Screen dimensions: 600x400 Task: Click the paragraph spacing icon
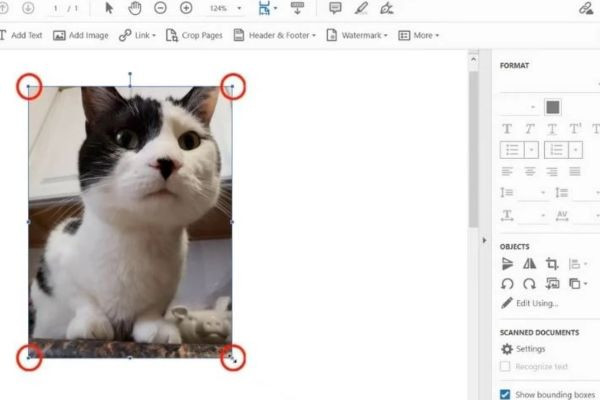pyautogui.click(x=562, y=193)
